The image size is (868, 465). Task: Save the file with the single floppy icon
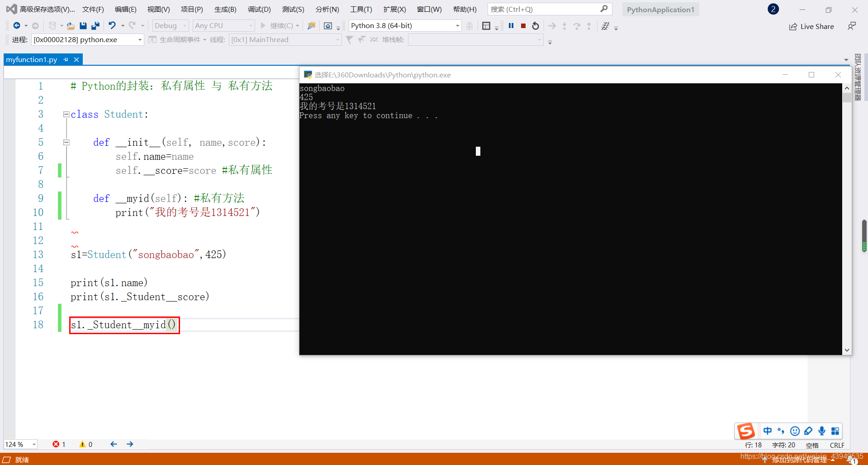tap(83, 26)
